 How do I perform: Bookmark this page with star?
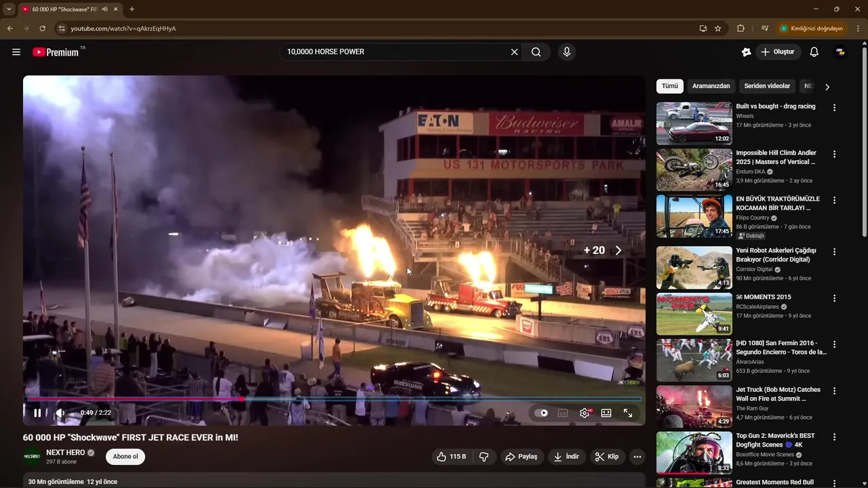tap(718, 28)
